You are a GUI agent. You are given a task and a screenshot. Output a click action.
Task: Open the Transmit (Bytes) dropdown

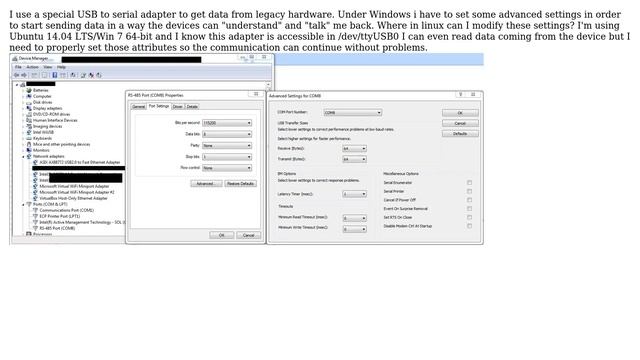coord(354,159)
